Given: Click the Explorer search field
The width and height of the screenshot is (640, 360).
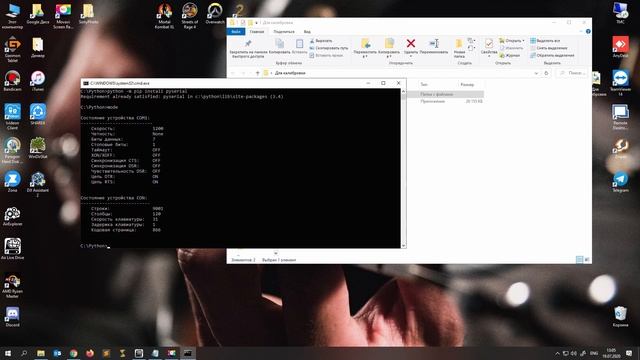Looking at the screenshot, I should (572, 73).
